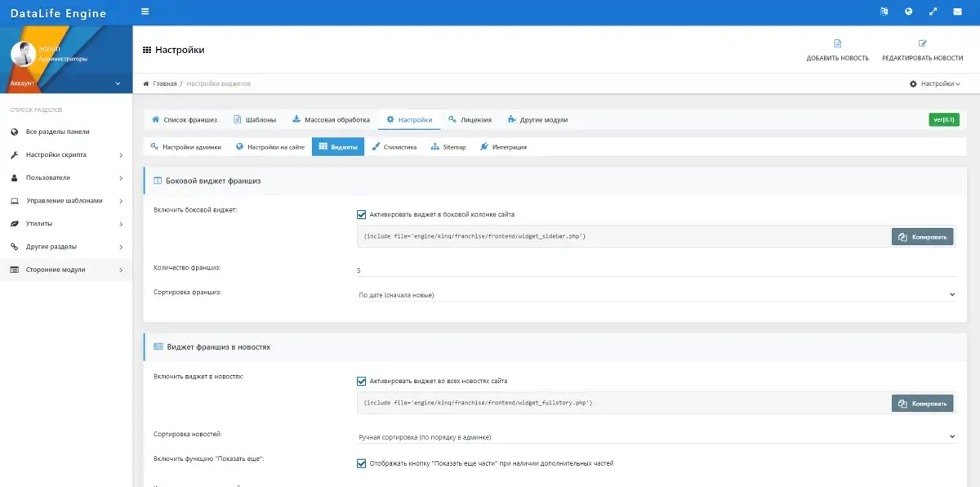Toggle Активировать виджет во всех новостях сайта
The height and width of the screenshot is (487, 980).
(x=362, y=381)
